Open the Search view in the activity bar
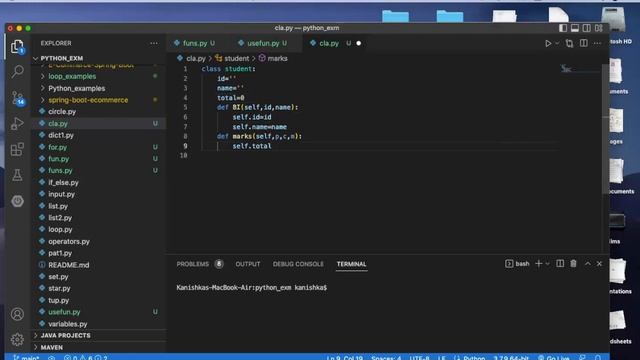Viewport: 640px width, 360px height. click(17, 72)
